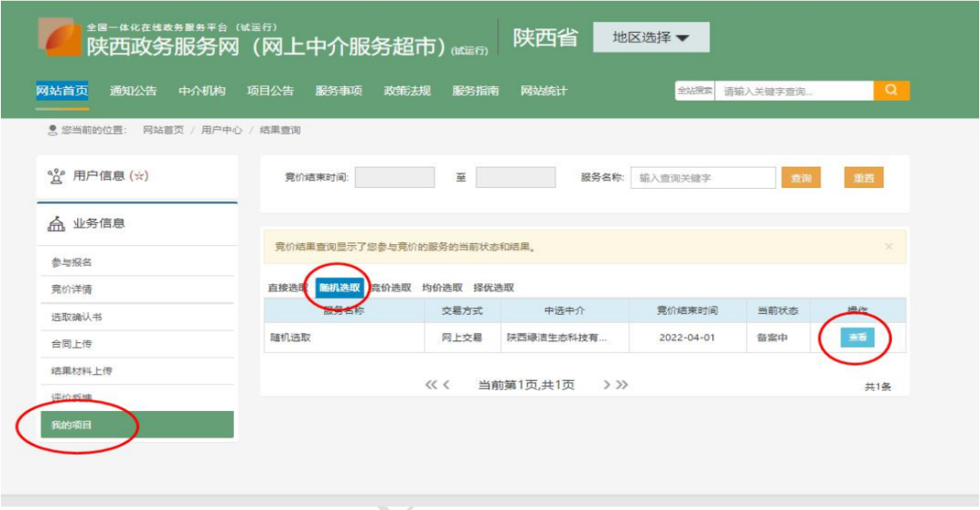Click the 陕西省 region title

(x=545, y=37)
